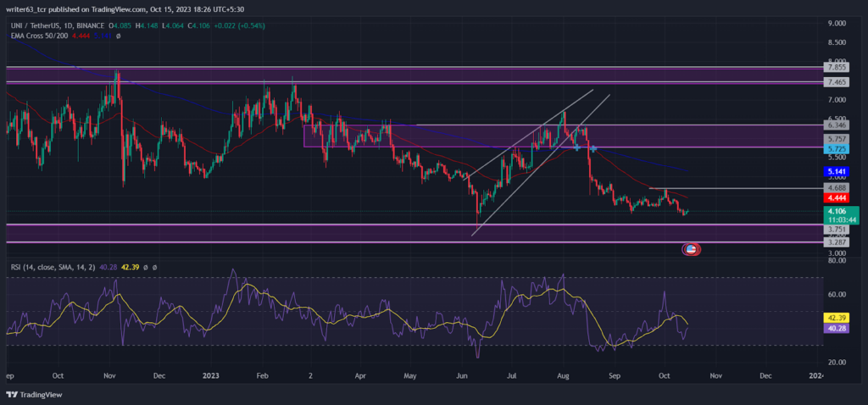The height and width of the screenshot is (405, 868).
Task: Click the purple 40.28 RSI axis label
Action: click(835, 328)
